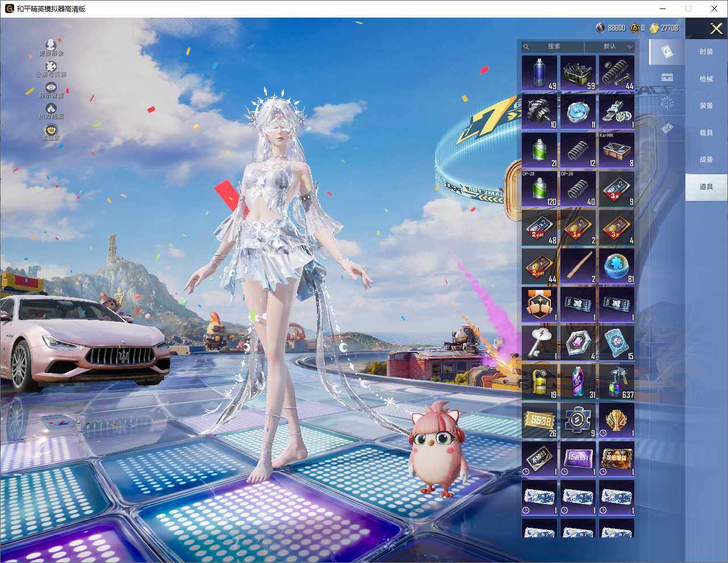Select the blue puzzle badge item with 9
728x563 pixels.
pos(578,420)
